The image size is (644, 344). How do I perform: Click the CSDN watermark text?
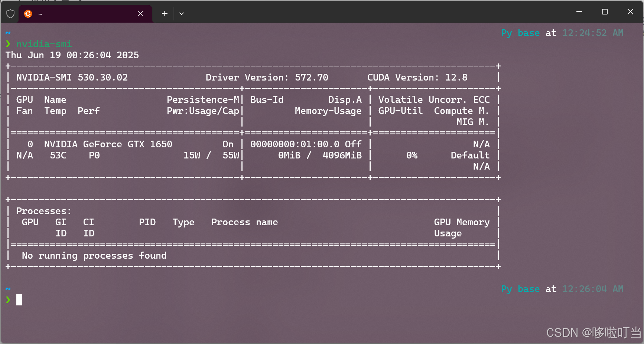click(592, 332)
